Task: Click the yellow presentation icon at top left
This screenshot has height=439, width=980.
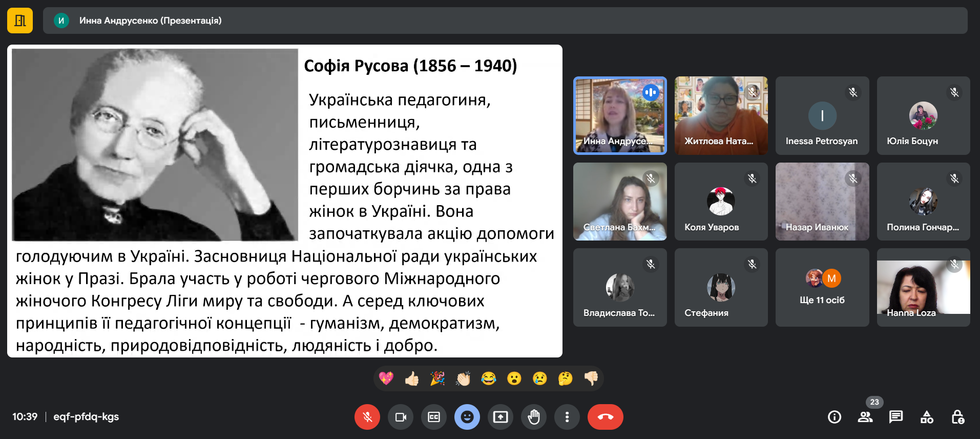Action: [x=20, y=21]
